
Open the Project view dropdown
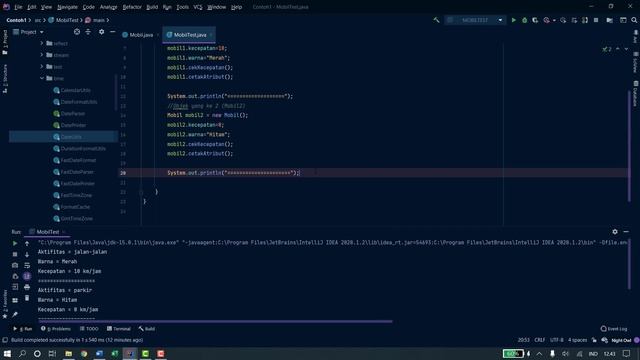tap(29, 32)
